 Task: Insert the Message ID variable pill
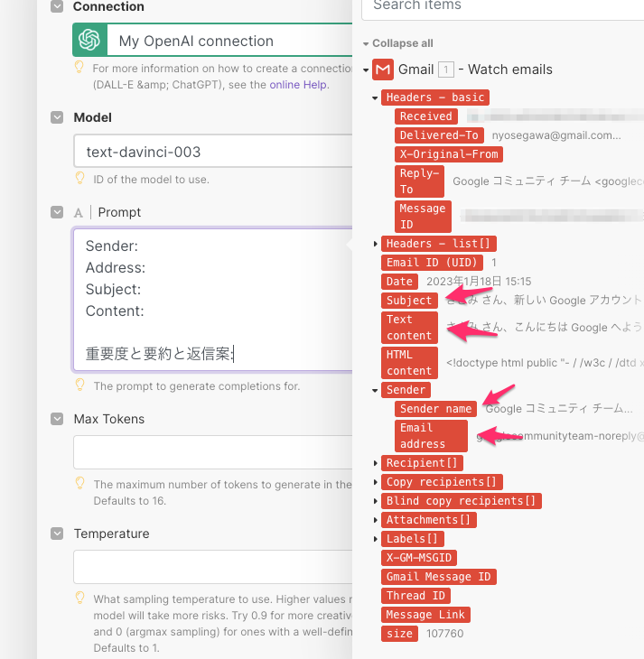tap(423, 217)
